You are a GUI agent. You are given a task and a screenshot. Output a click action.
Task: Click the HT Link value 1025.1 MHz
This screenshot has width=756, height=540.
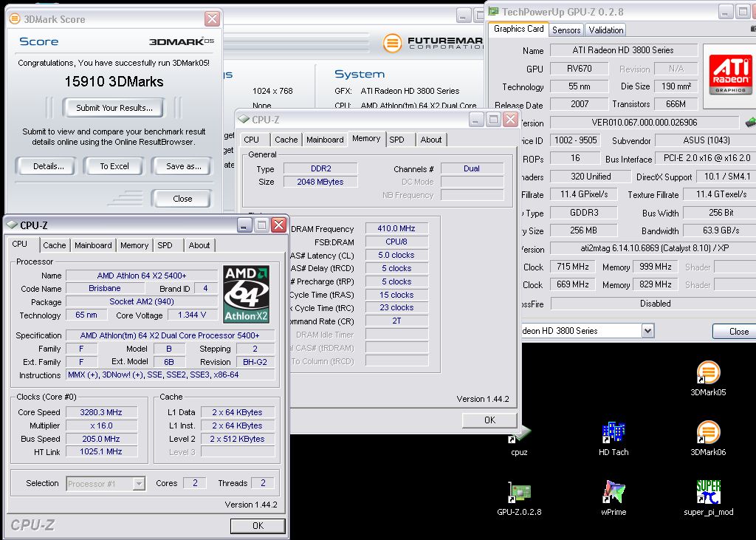tap(101, 451)
